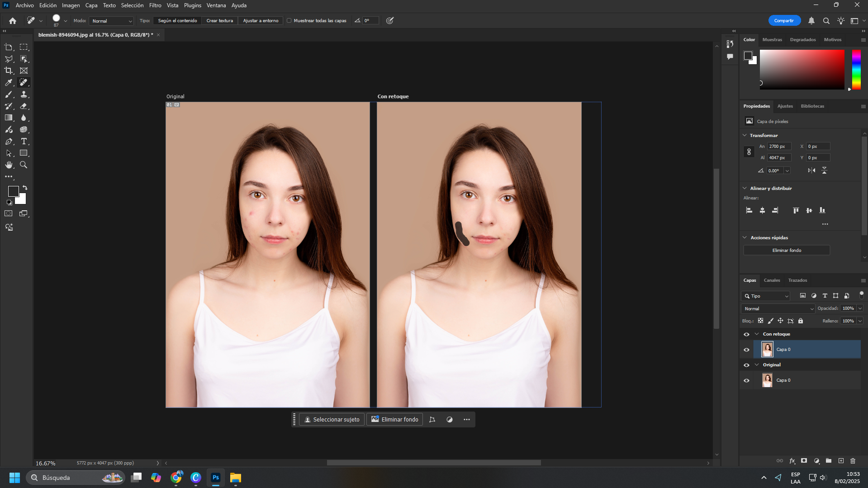Screen dimensions: 868x488
Task: Select the Clone Stamp tool
Action: 24,94
